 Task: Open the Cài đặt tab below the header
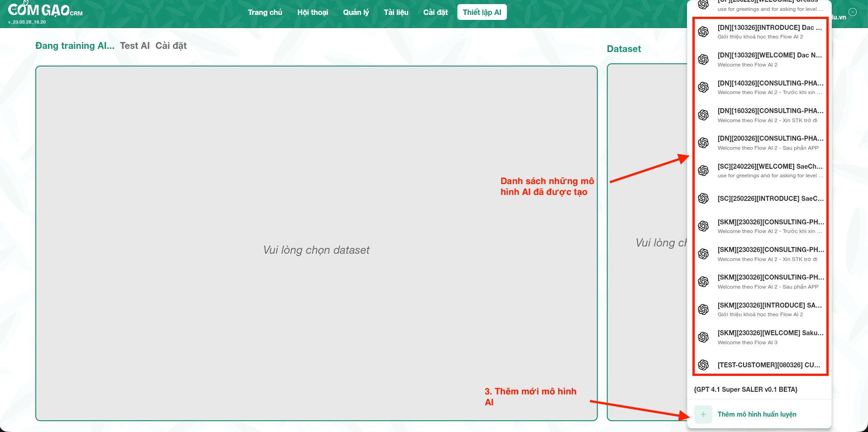coord(171,46)
